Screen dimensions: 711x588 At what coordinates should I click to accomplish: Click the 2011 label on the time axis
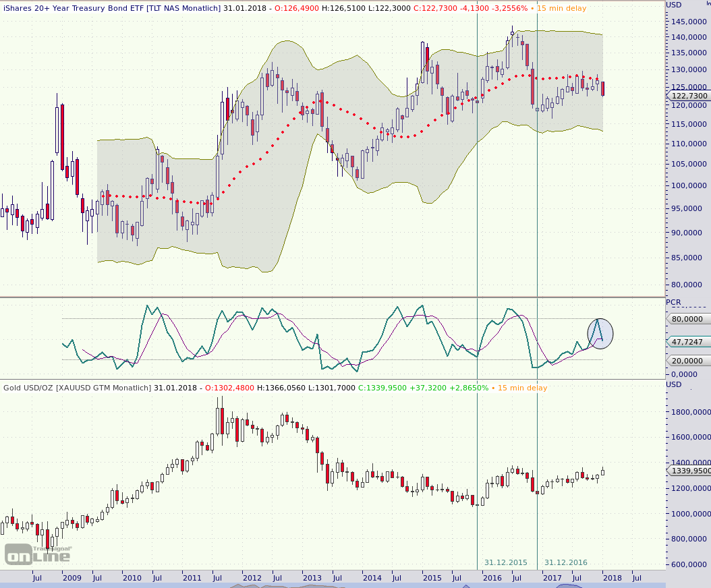pos(192,578)
